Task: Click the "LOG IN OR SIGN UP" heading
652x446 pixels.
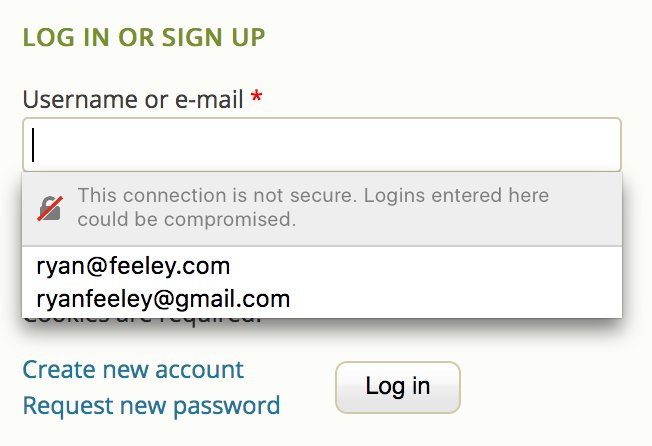Action: (x=144, y=38)
